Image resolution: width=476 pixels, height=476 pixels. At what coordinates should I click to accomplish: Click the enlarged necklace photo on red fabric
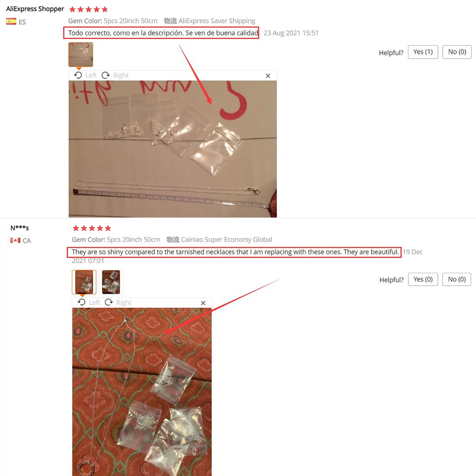click(x=142, y=392)
